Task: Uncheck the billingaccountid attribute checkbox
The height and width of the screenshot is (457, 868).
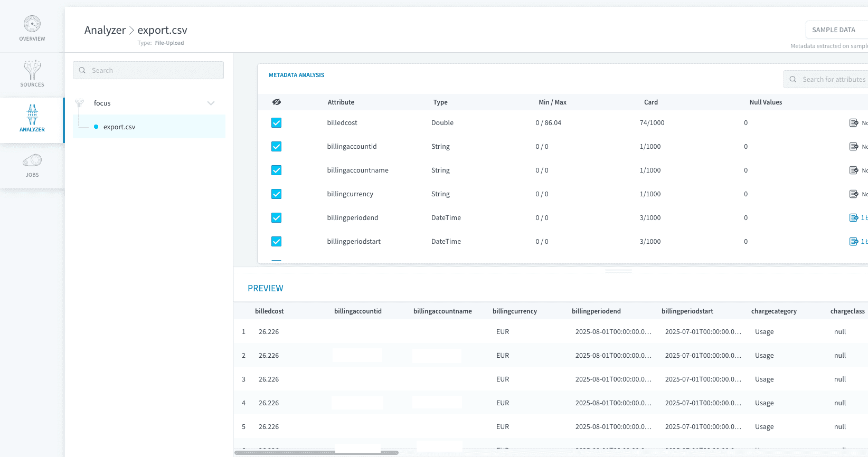Action: click(276, 147)
